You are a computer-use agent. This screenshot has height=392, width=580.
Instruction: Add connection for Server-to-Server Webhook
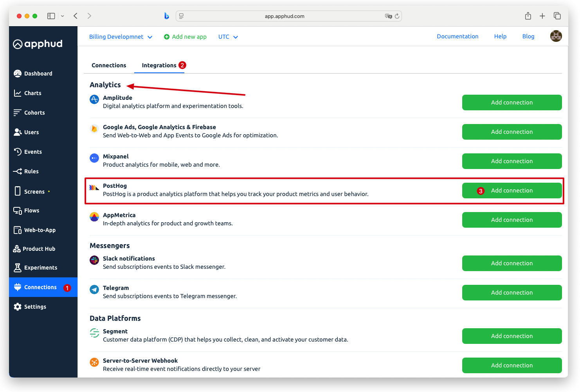click(x=512, y=365)
